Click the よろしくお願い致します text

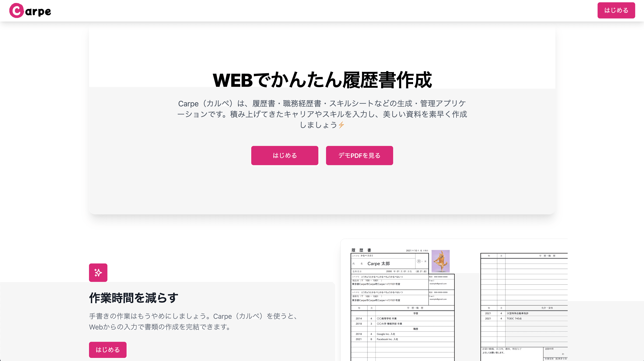click(x=493, y=353)
